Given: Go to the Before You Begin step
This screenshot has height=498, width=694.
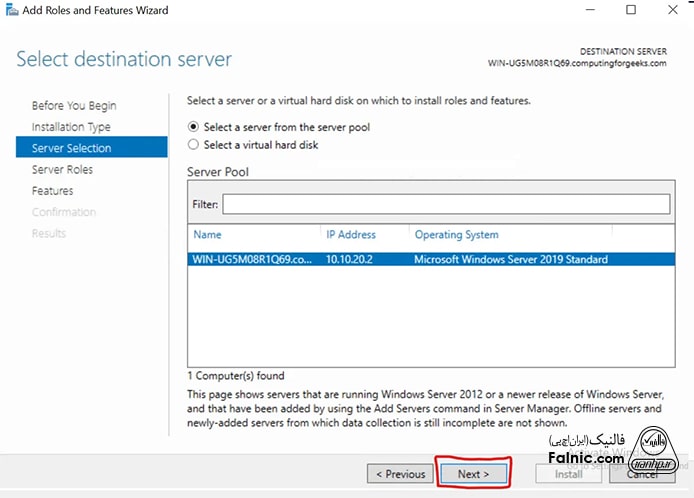Looking at the screenshot, I should [73, 106].
